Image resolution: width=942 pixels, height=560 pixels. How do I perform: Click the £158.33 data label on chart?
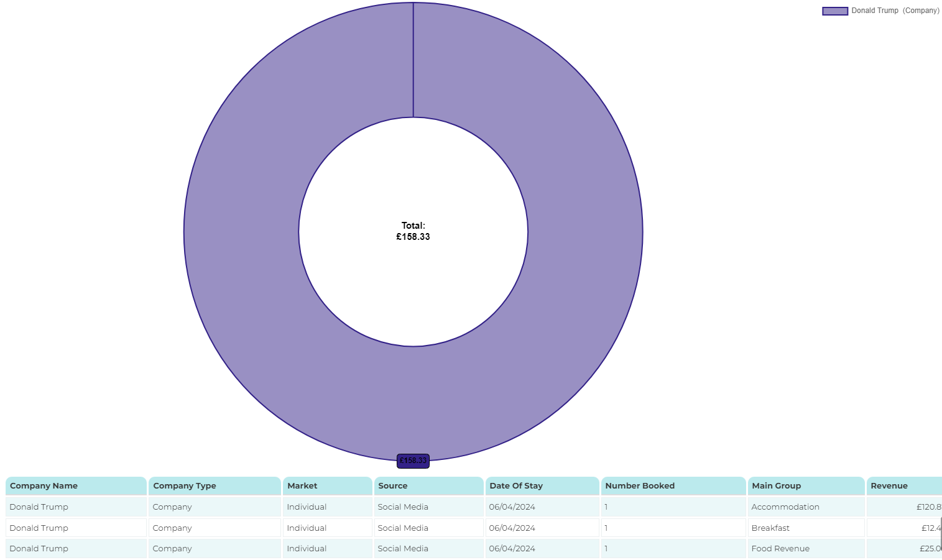413,461
